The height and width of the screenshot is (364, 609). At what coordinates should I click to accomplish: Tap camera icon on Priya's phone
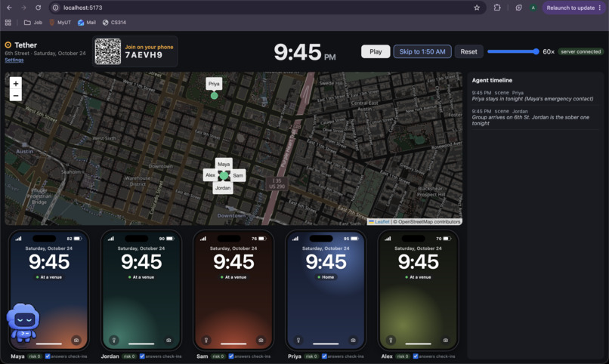pyautogui.click(x=353, y=340)
